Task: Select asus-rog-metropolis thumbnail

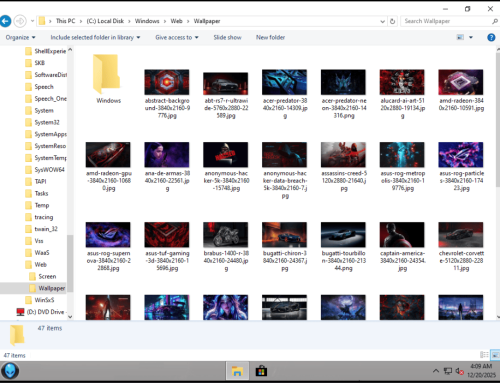Action: click(402, 155)
